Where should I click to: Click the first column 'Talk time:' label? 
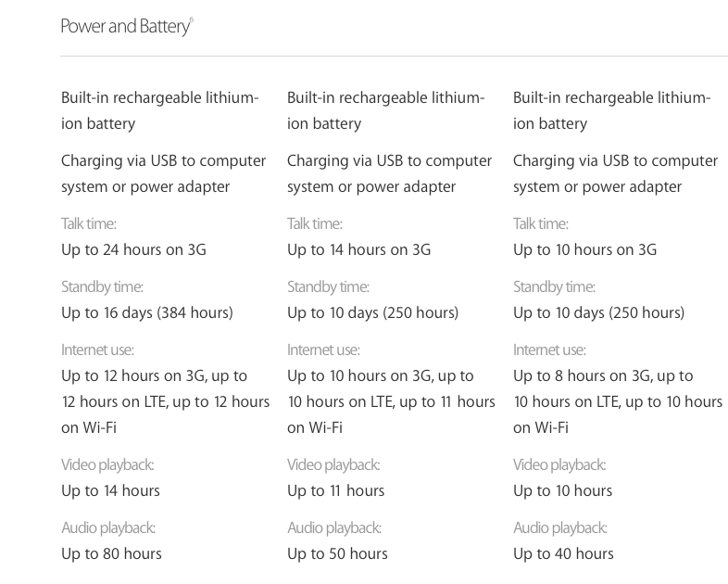click(89, 223)
